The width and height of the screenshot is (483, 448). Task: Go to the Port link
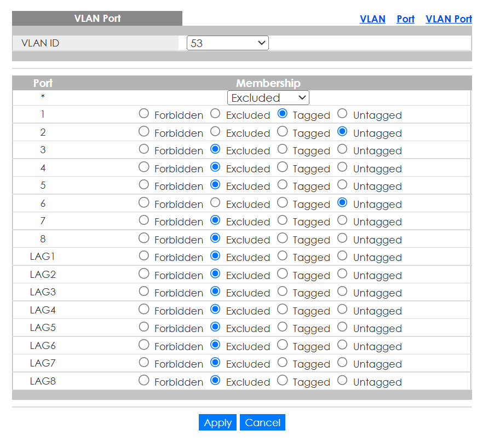point(405,19)
